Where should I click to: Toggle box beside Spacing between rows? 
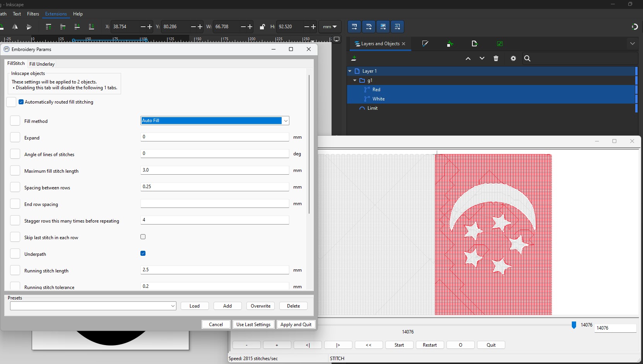coord(15,187)
